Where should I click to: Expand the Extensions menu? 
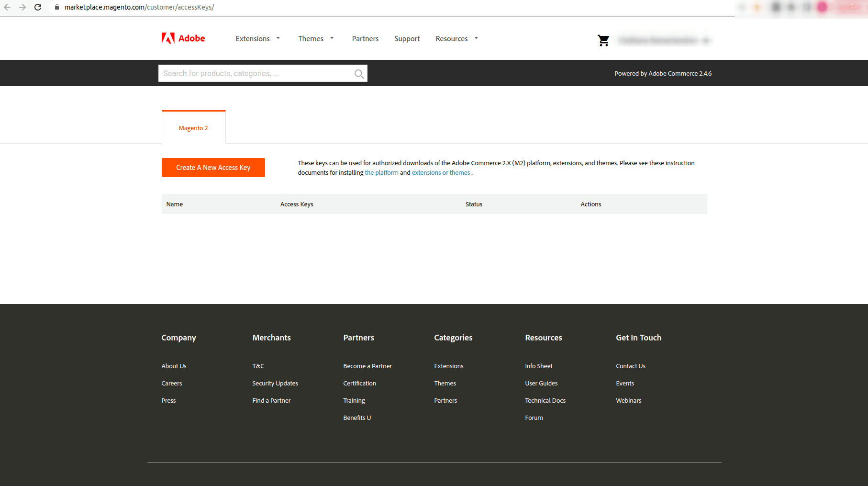click(x=257, y=39)
